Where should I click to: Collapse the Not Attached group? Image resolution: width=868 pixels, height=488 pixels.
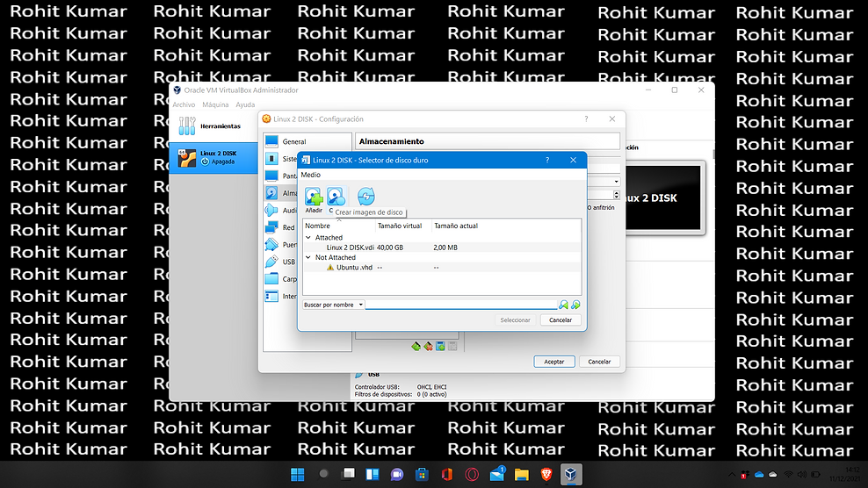tap(308, 257)
